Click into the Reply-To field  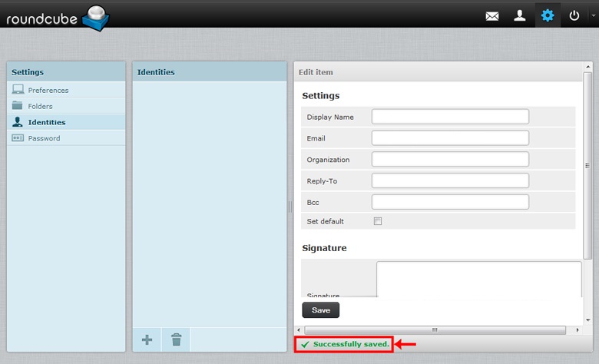click(x=450, y=181)
